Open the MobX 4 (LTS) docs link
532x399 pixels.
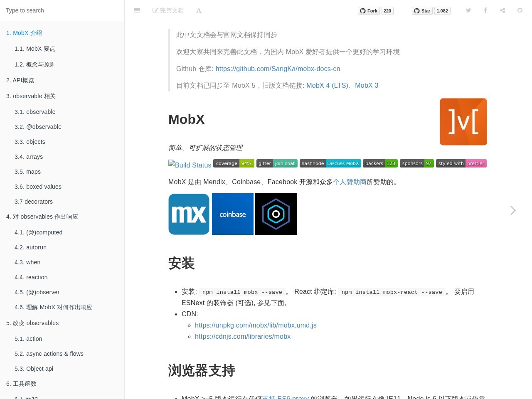327,85
